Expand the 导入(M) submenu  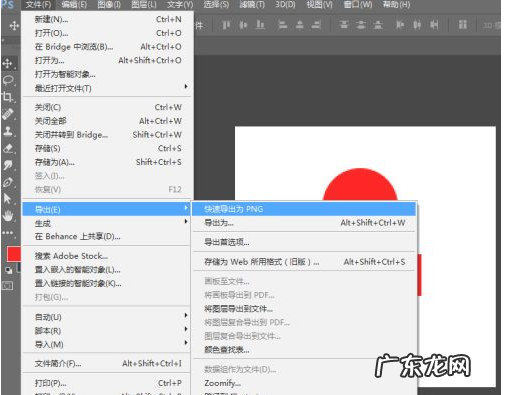point(106,344)
